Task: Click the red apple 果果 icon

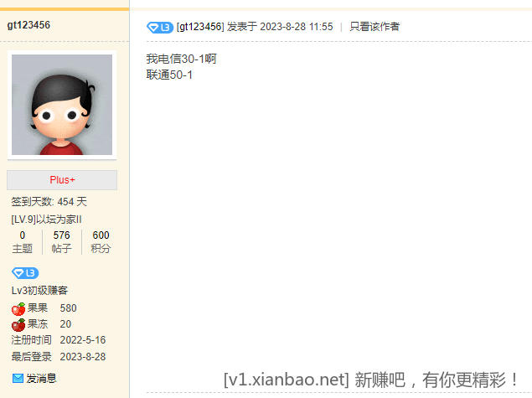Action: pyautogui.click(x=18, y=308)
